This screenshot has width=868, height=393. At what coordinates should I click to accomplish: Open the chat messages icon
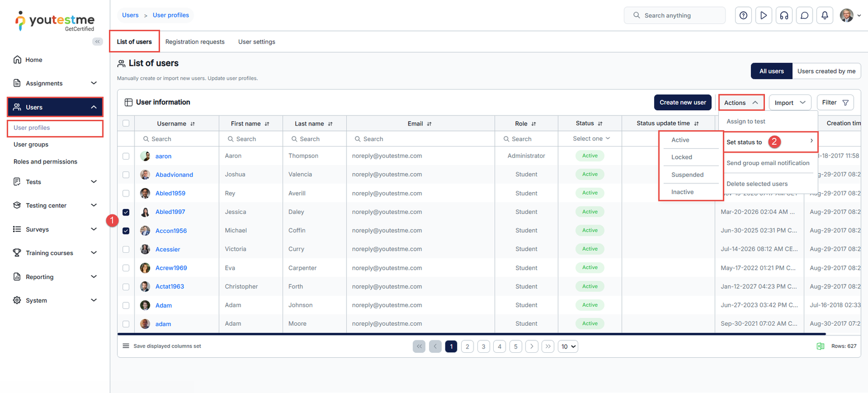pyautogui.click(x=805, y=16)
